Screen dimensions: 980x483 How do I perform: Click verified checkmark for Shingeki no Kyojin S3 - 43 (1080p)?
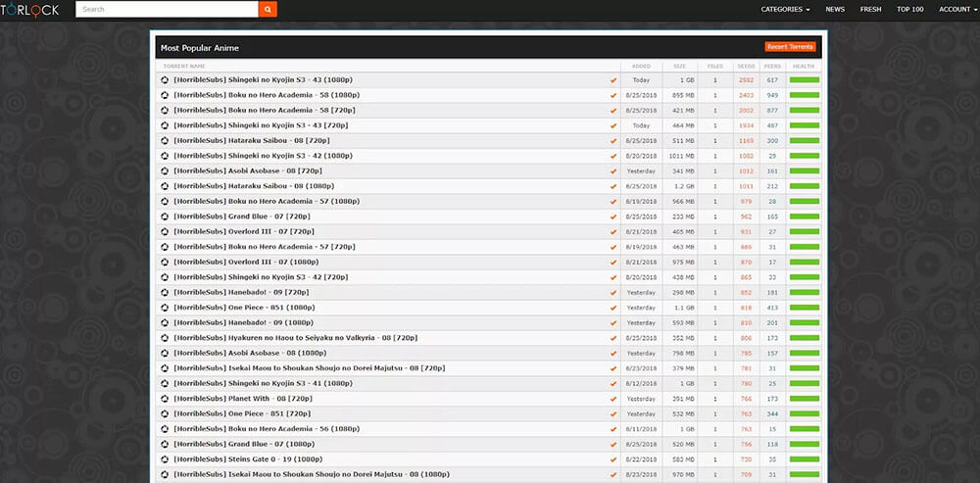(613, 80)
